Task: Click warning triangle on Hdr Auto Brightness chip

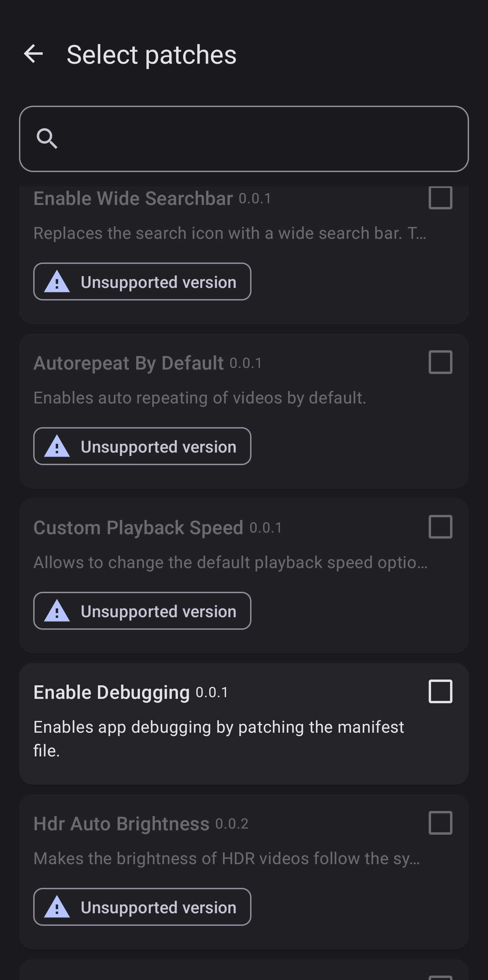Action: click(58, 907)
